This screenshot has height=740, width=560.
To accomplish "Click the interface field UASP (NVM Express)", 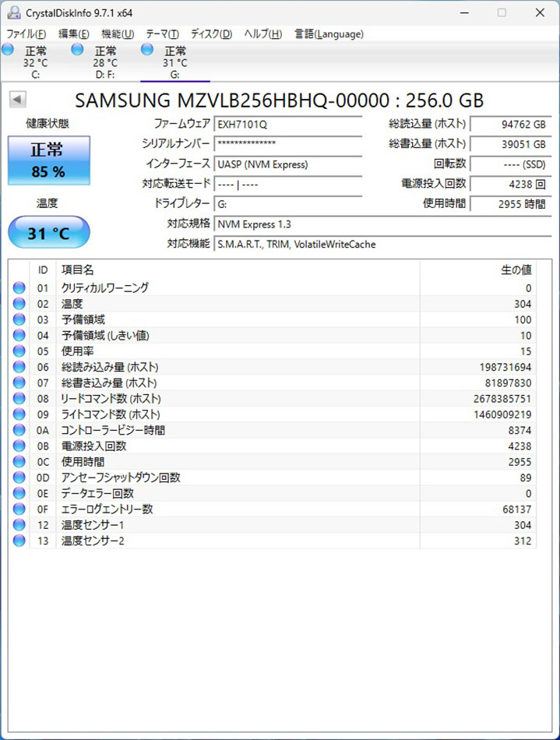I will point(287,164).
